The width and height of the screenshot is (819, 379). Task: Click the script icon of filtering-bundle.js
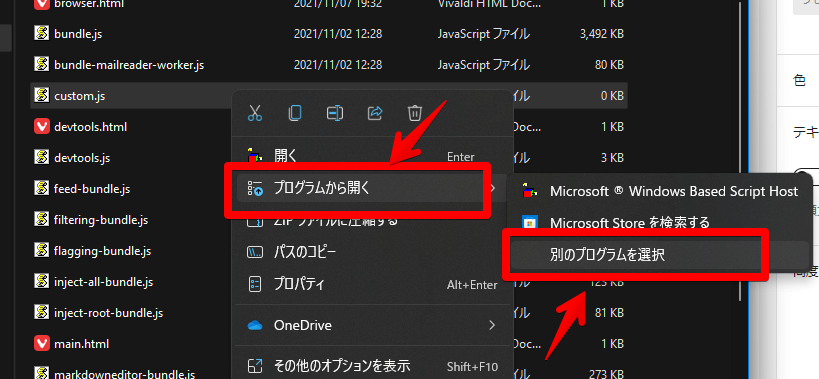[x=41, y=220]
